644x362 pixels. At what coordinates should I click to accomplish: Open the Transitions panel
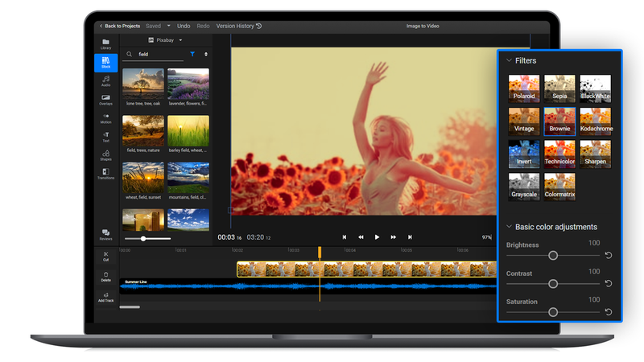[105, 174]
